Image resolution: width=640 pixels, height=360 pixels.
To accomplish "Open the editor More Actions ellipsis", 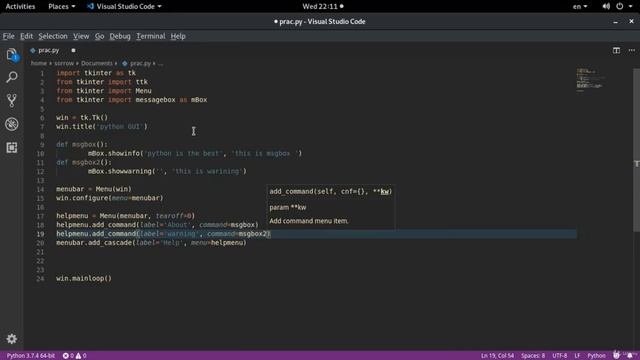I will pos(631,50).
